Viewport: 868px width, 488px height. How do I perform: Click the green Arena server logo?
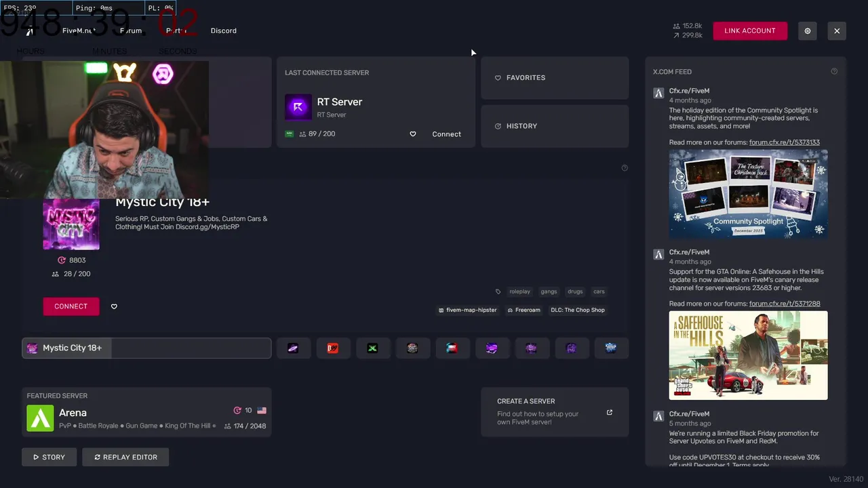point(40,418)
